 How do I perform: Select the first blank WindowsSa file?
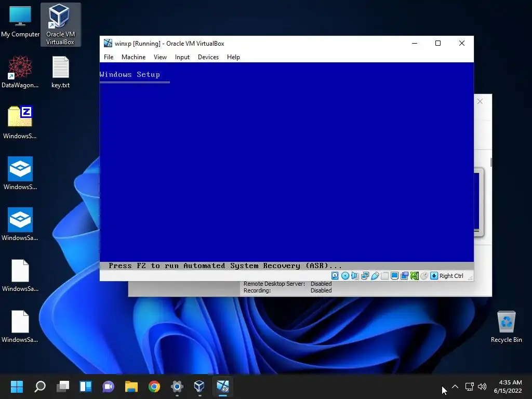pyautogui.click(x=20, y=275)
